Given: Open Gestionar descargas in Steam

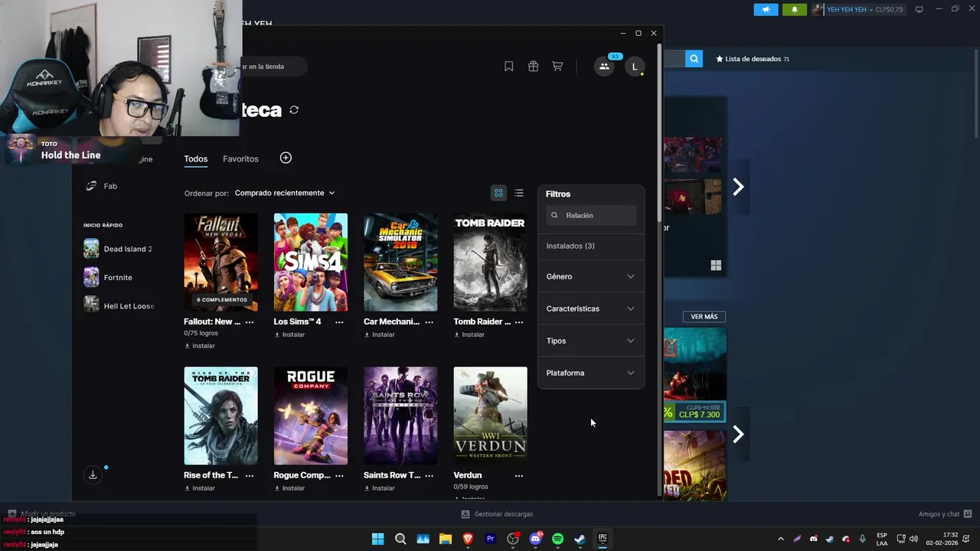Looking at the screenshot, I should [497, 514].
